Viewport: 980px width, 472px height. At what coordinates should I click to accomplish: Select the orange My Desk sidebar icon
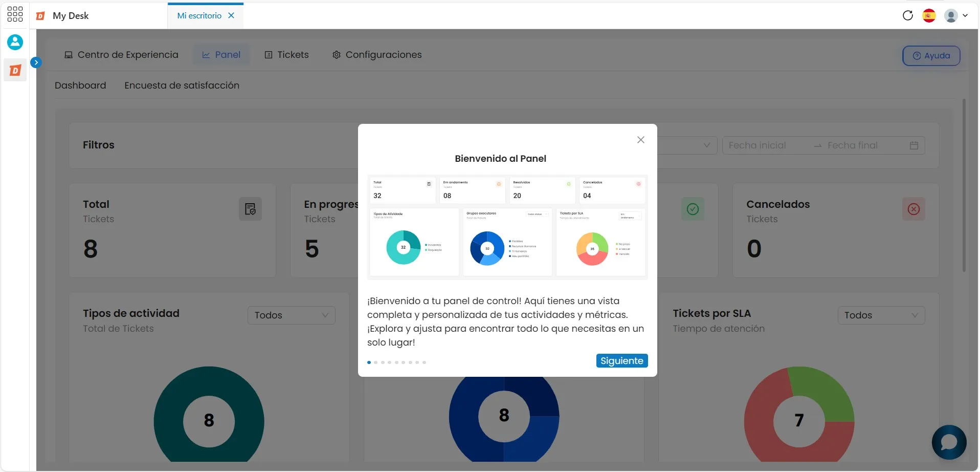click(15, 70)
